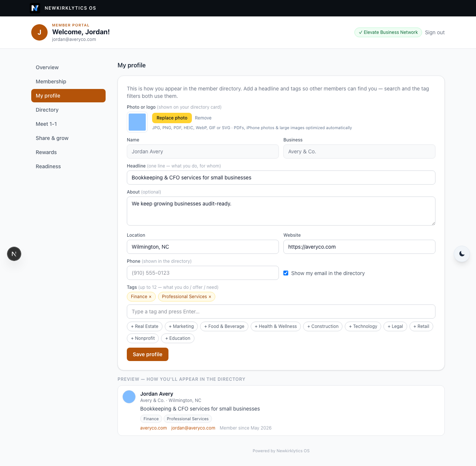Open the Next.js dev tools N badge

pos(14,254)
